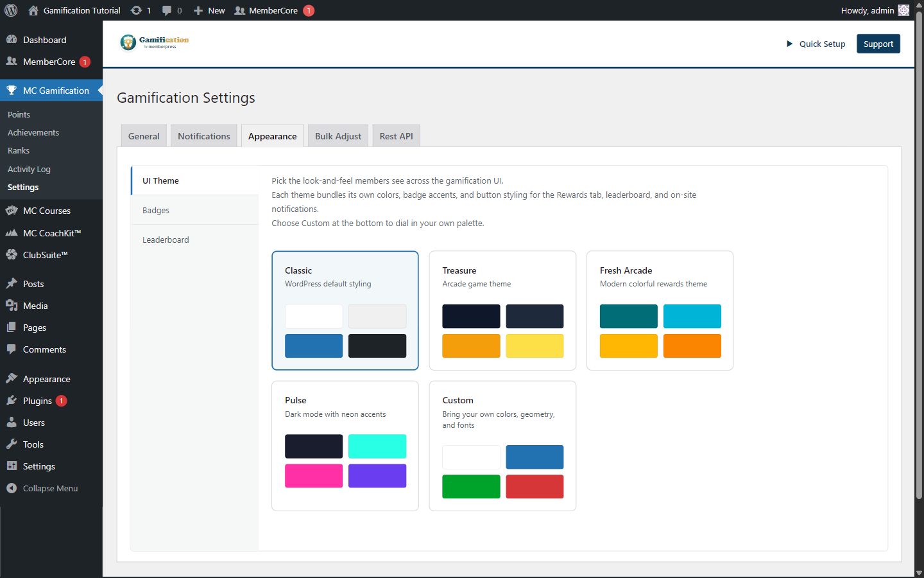Select the Appearance settings tab

pyautogui.click(x=273, y=136)
